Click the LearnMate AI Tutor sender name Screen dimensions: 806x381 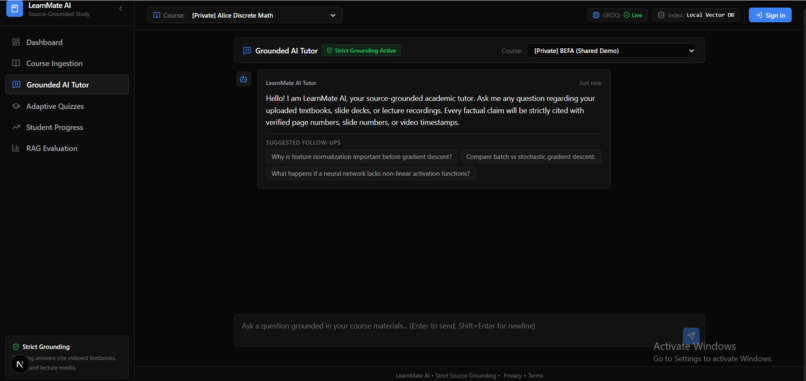pos(291,83)
